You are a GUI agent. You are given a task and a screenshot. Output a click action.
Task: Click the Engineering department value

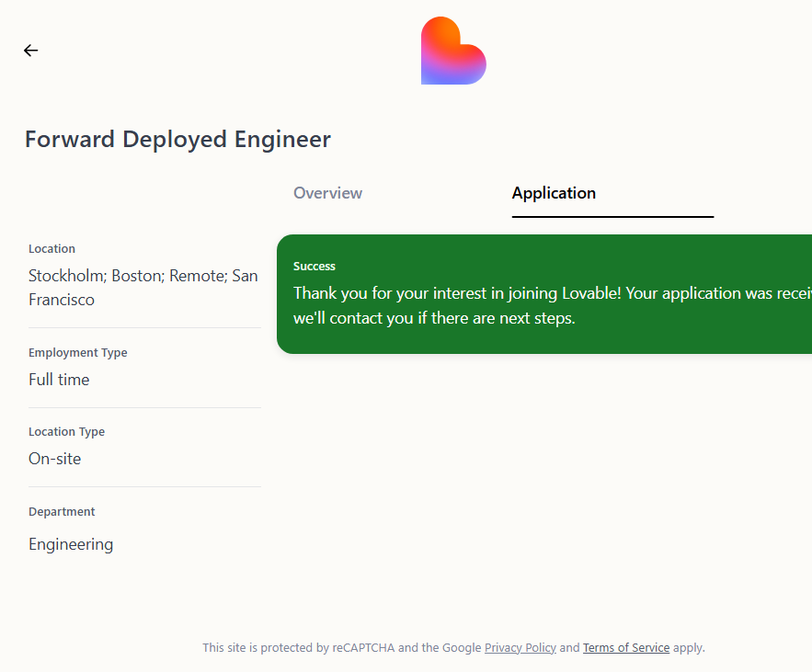[71, 544]
